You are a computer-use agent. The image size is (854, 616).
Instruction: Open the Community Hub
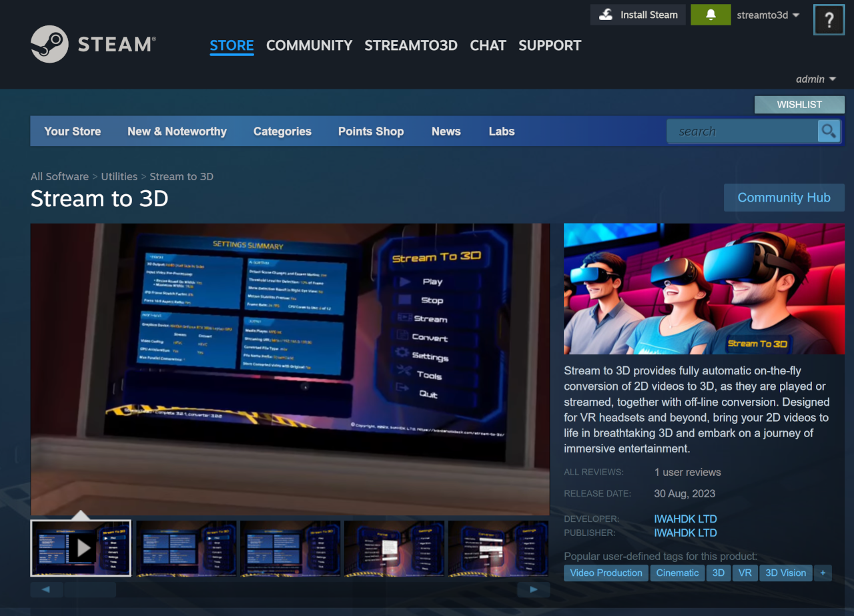[784, 198]
